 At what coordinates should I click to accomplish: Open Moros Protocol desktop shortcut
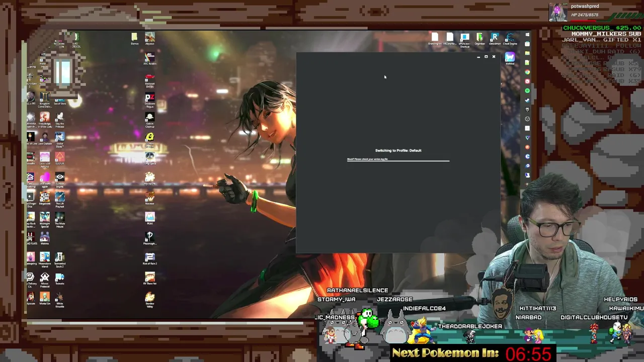pos(45,280)
